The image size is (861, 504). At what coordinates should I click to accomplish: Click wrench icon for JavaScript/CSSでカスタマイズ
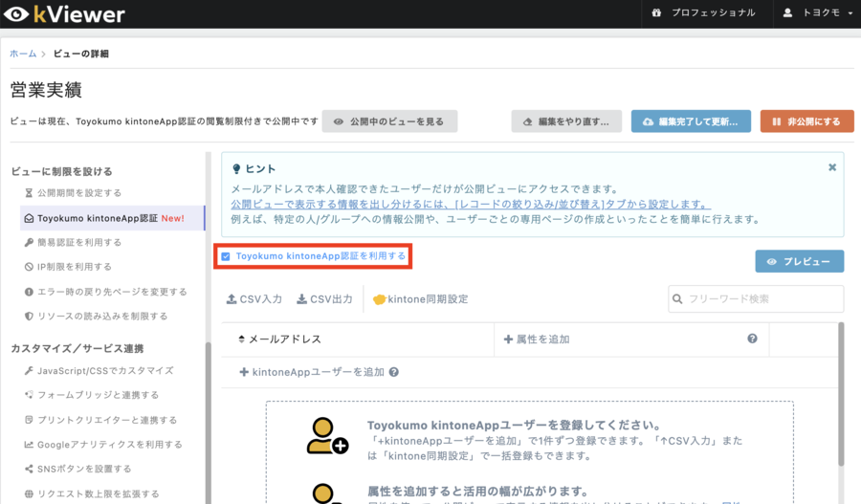point(29,371)
